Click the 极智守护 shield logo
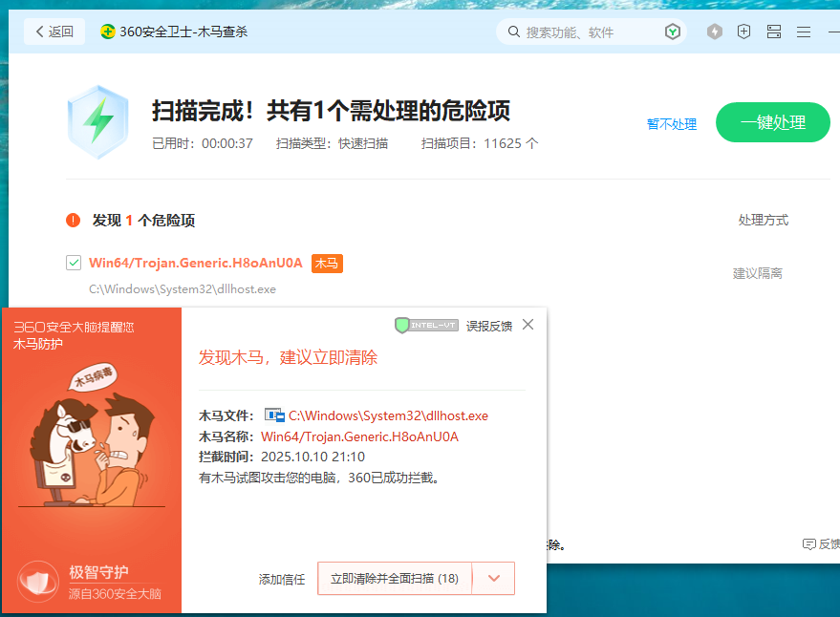This screenshot has height=617, width=840. [37, 582]
